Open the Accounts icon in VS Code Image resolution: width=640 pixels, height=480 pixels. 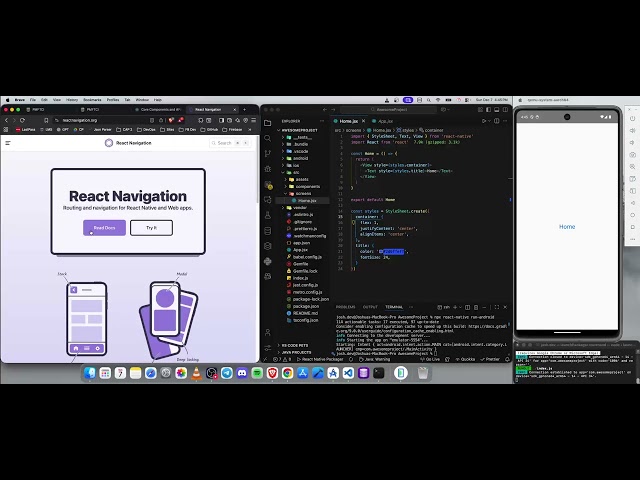268,332
